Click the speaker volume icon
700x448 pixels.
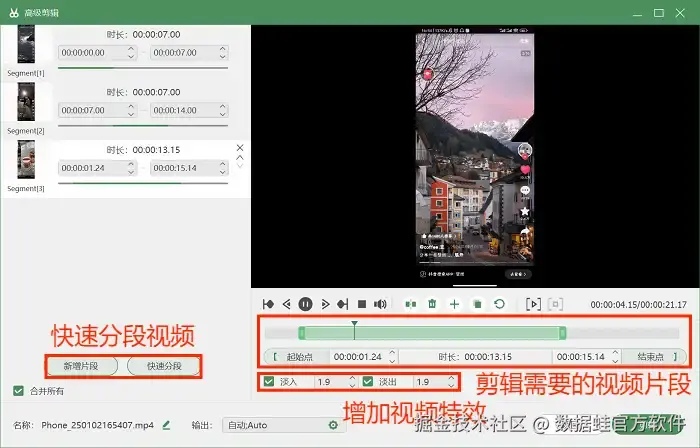click(380, 304)
